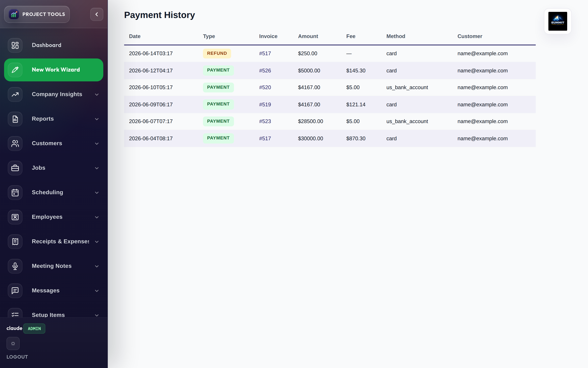Open invoice #520 link

[265, 87]
